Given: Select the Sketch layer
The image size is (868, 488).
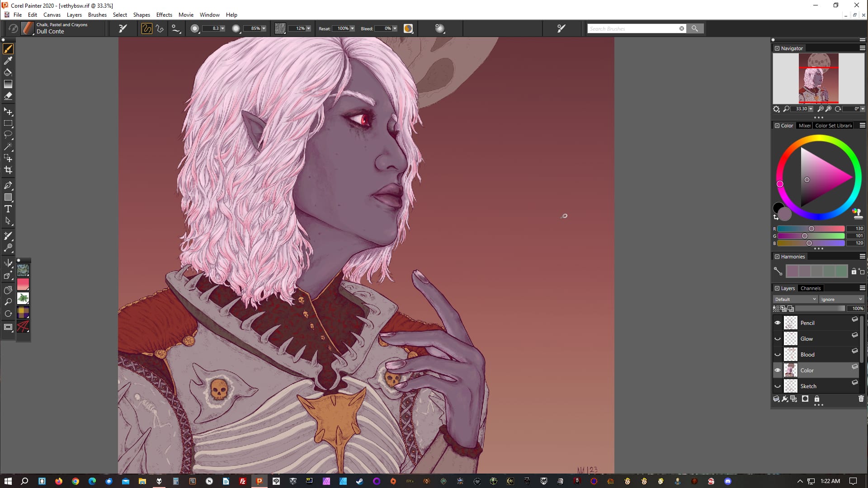Looking at the screenshot, I should [x=808, y=386].
